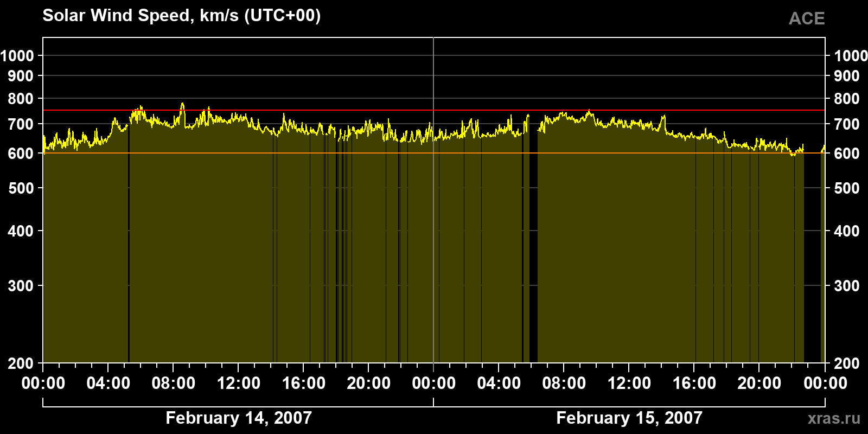Viewport: 868px width, 434px height.
Task: Click the right axis 900 value
Action: 847,76
